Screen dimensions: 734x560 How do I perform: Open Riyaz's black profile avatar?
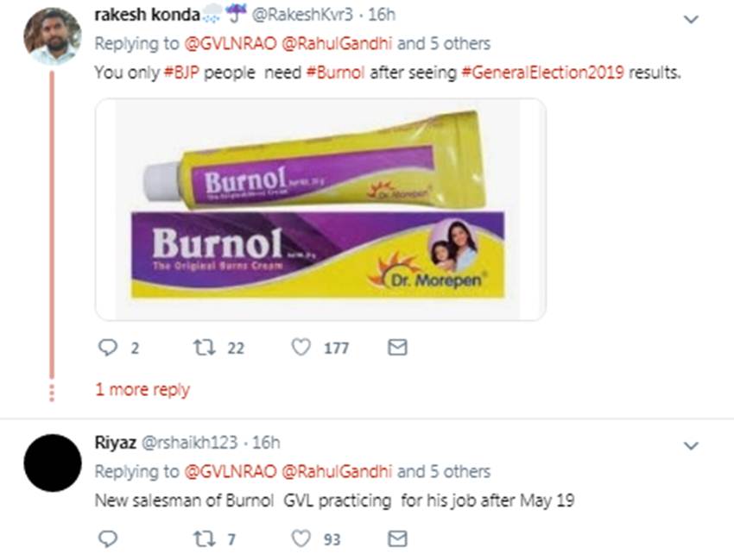coord(52,463)
